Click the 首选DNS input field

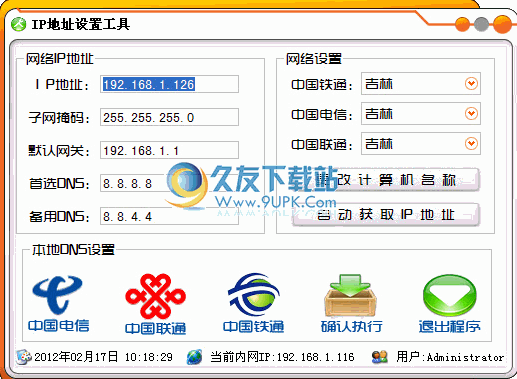[169, 183]
